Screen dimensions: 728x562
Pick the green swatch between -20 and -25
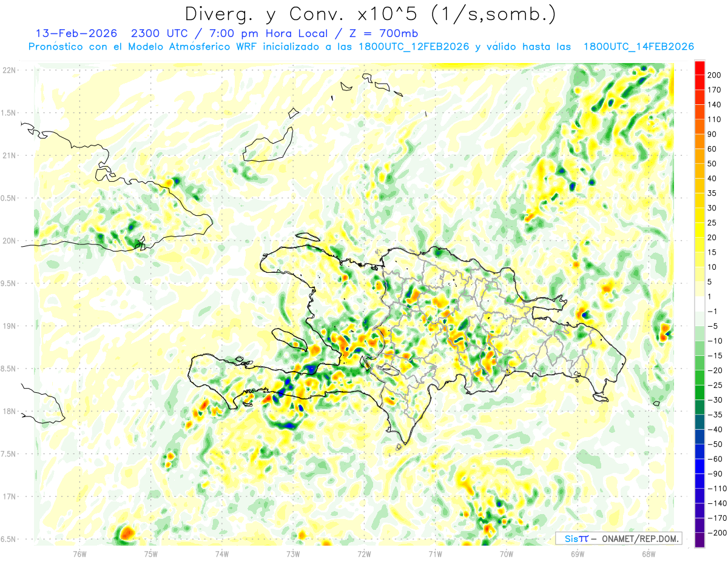pyautogui.click(x=699, y=378)
